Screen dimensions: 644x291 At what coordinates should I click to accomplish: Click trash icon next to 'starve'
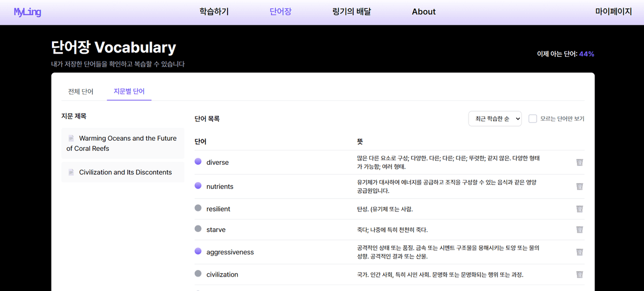[x=580, y=230]
